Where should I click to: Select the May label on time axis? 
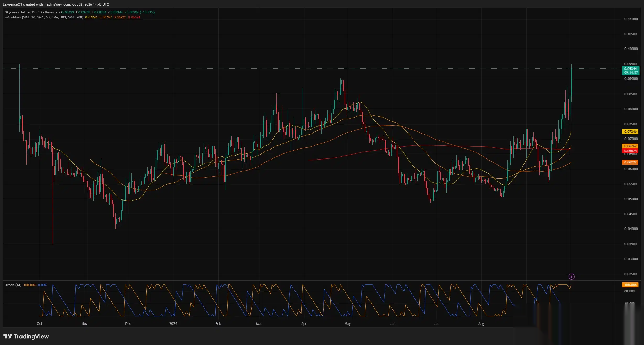tap(347, 323)
